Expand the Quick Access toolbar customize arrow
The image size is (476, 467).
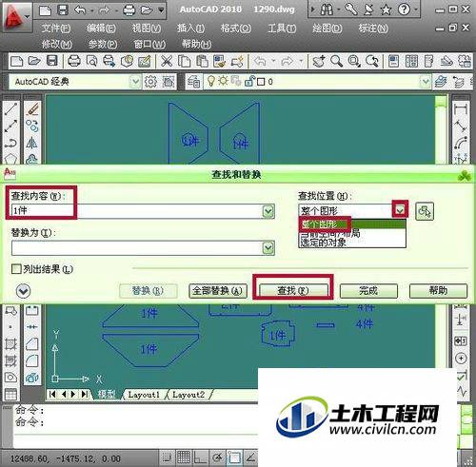[x=161, y=10]
